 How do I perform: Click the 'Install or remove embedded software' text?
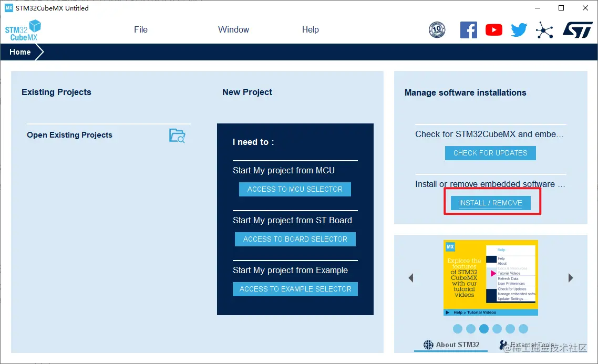490,184
